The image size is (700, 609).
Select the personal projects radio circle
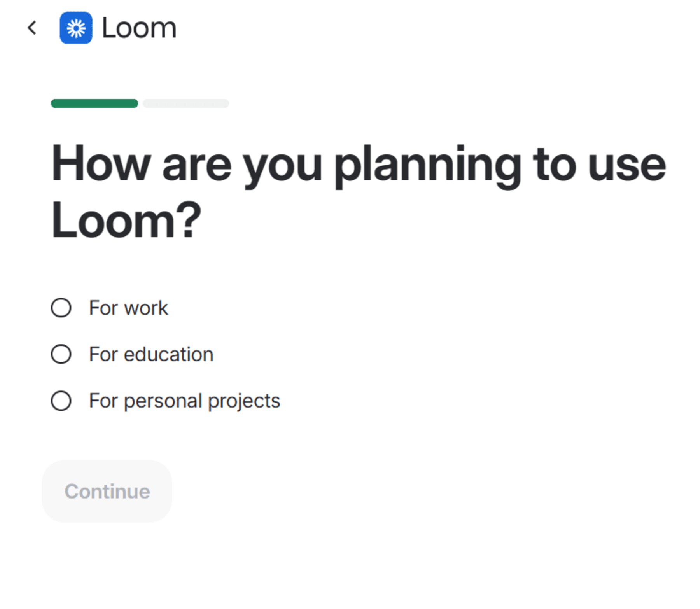(x=61, y=400)
